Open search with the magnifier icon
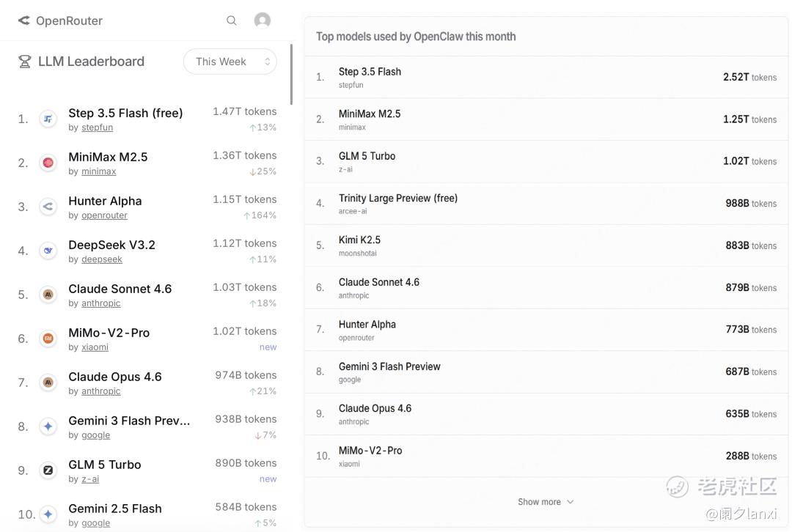Image resolution: width=792 pixels, height=532 pixels. coord(232,21)
